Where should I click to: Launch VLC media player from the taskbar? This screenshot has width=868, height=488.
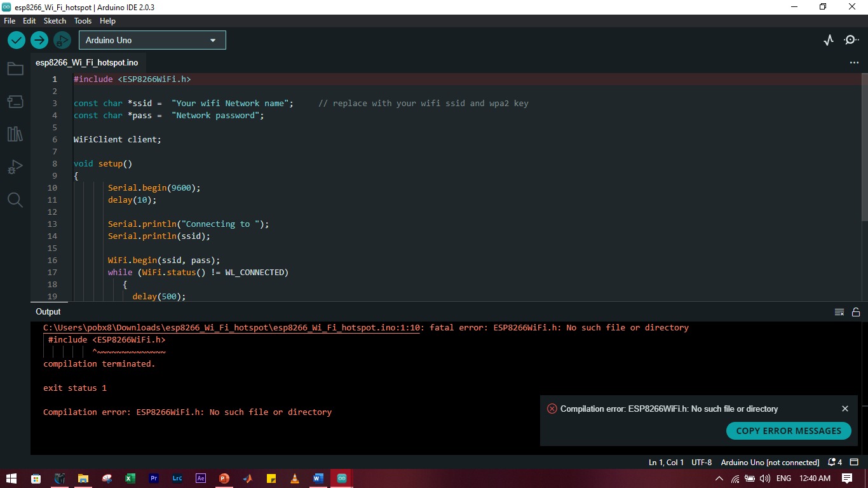tap(295, 478)
